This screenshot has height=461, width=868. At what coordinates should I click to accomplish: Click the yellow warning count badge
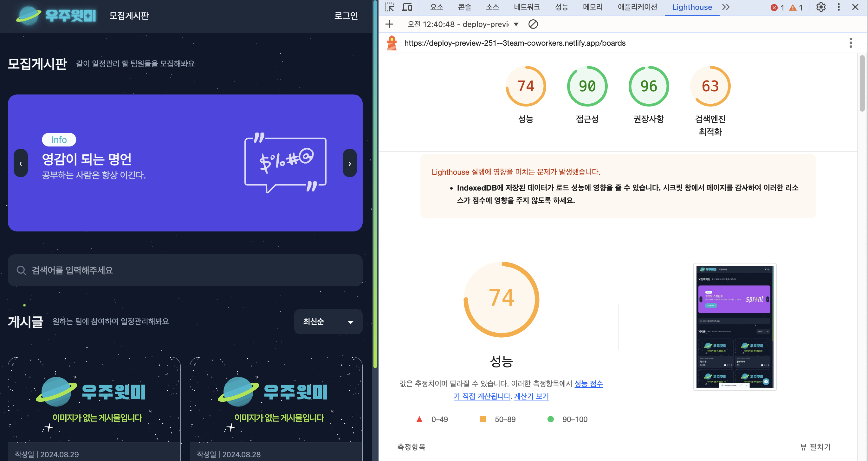coord(796,7)
